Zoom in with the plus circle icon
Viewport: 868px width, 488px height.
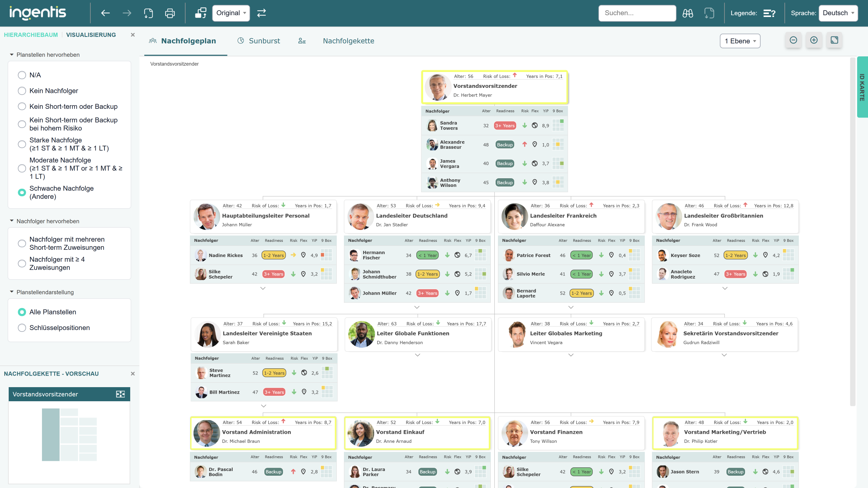coord(814,40)
